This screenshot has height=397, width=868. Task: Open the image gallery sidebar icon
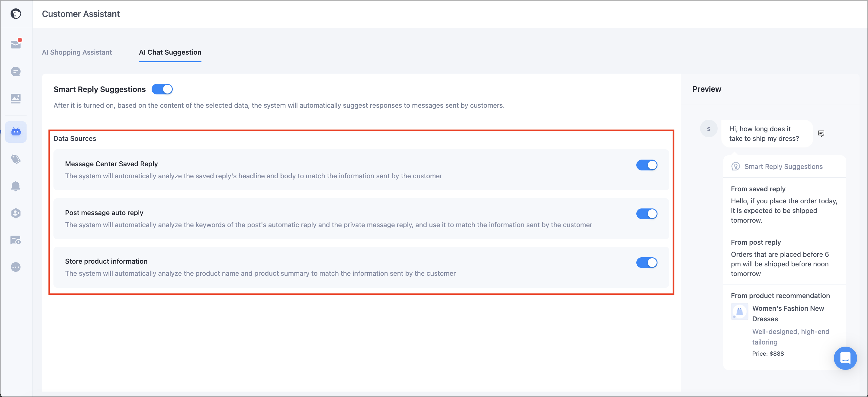pyautogui.click(x=16, y=98)
